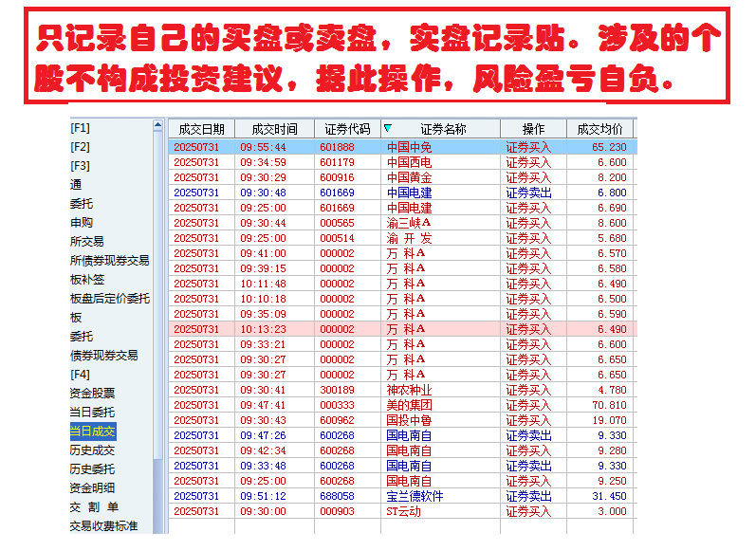This screenshot has height=551, width=756.
Task: Click price 5.680 cell
Action: point(613,238)
